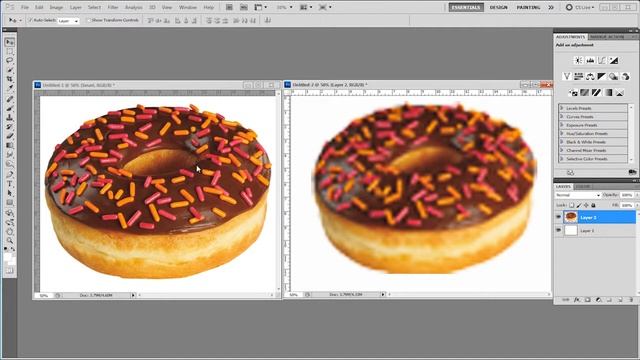
Task: Open the Normal blend mode dropdown
Action: 578,196
